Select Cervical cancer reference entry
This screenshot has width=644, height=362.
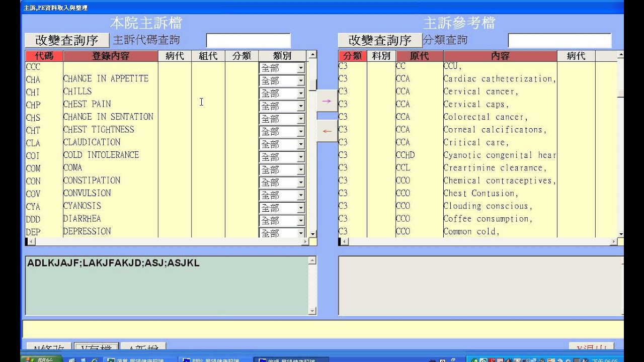pos(480,92)
